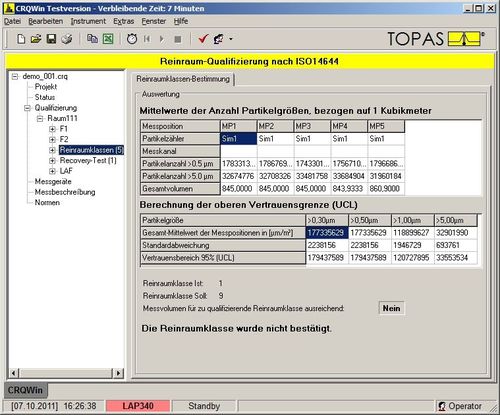Open the dropdown arrow next to user icon

231,39
